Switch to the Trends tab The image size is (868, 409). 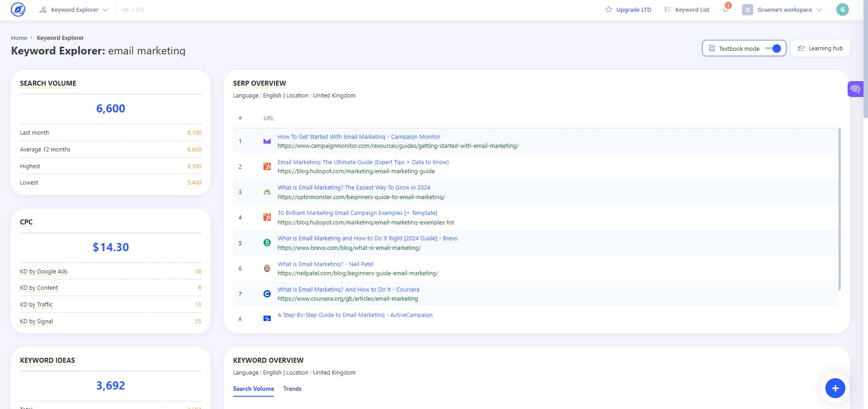292,389
